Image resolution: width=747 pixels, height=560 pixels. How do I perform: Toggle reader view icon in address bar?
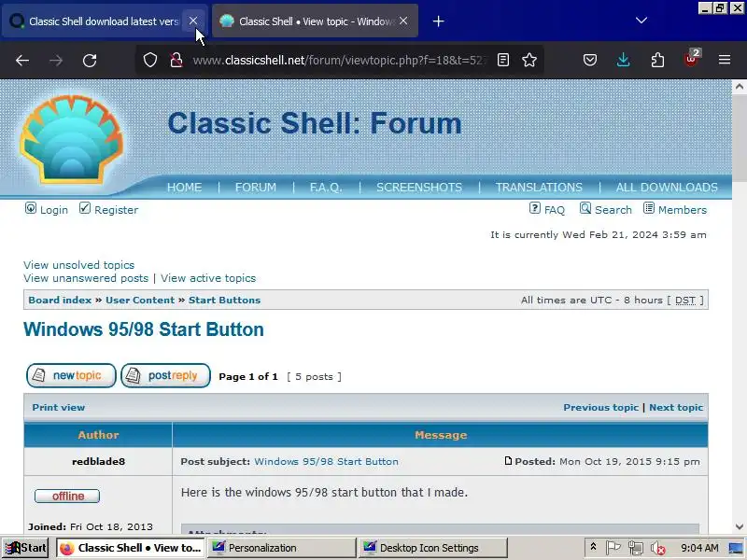[503, 60]
